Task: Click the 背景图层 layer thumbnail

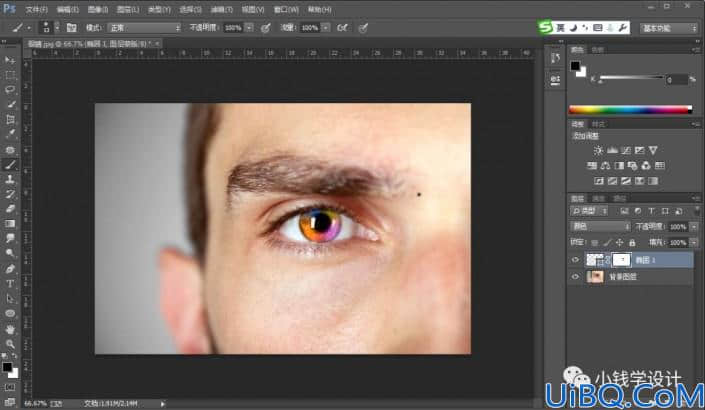Action: coord(595,276)
